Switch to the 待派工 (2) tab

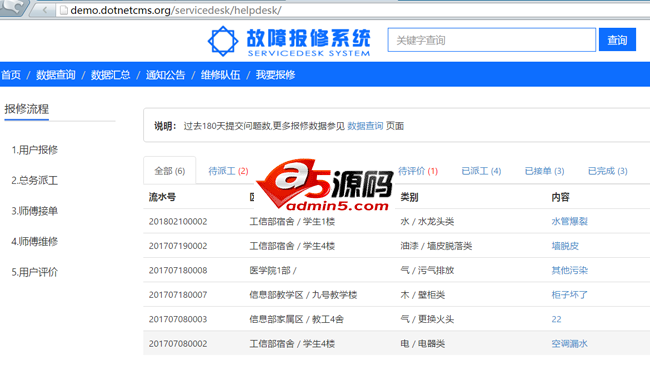228,171
